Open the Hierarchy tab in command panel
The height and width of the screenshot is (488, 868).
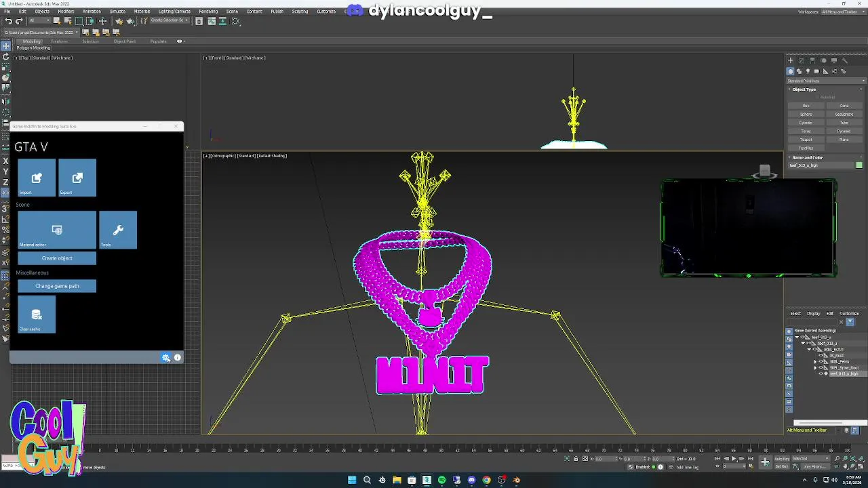[812, 60]
